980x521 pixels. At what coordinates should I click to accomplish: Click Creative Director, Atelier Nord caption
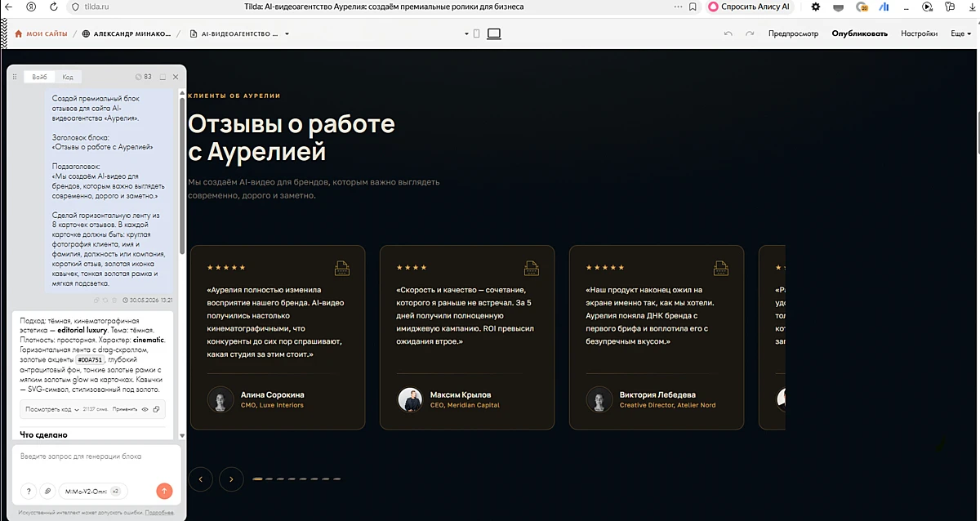click(667, 405)
